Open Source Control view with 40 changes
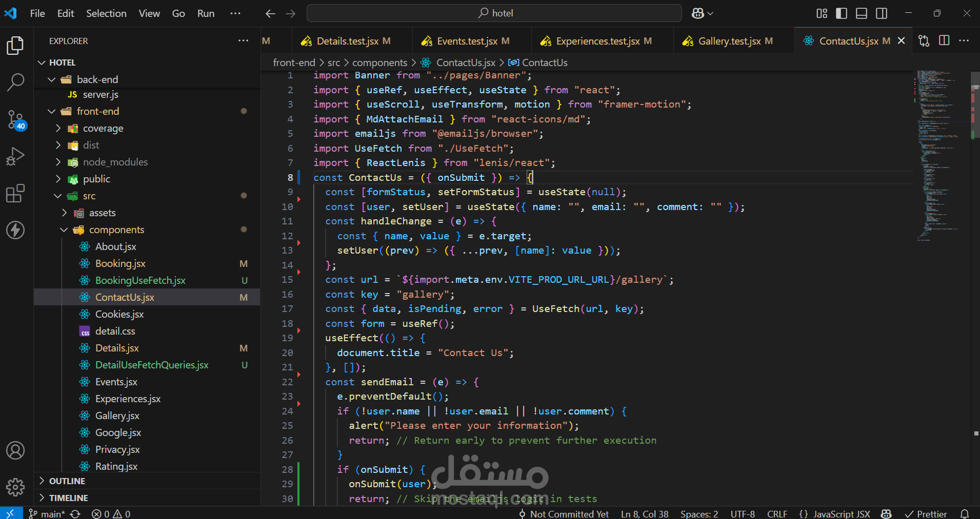The height and width of the screenshot is (519, 980). 15,120
